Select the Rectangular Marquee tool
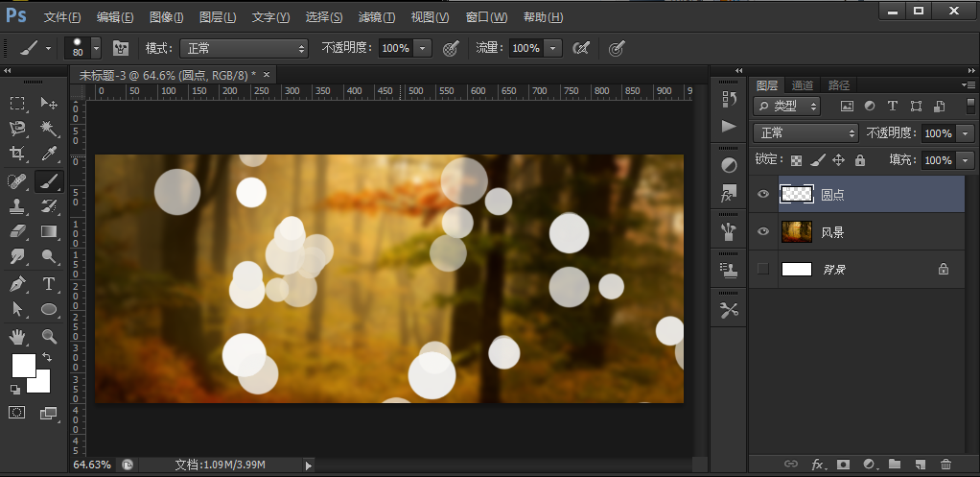This screenshot has width=980, height=477. pos(17,103)
